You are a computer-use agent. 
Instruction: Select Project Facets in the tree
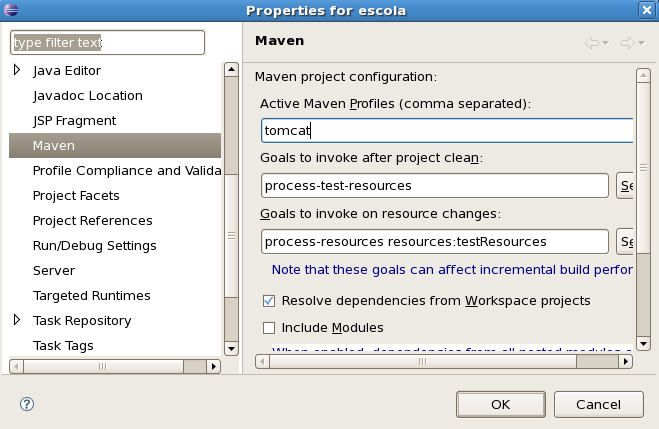[x=76, y=196]
